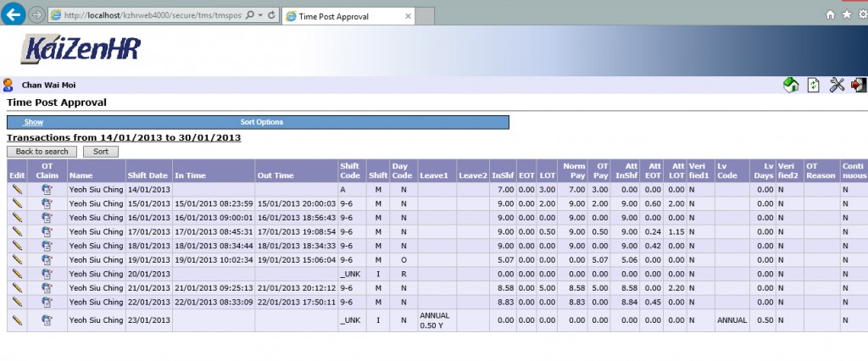
Task: Open the OT Claim icon for 15/01/2013
Action: 47,203
